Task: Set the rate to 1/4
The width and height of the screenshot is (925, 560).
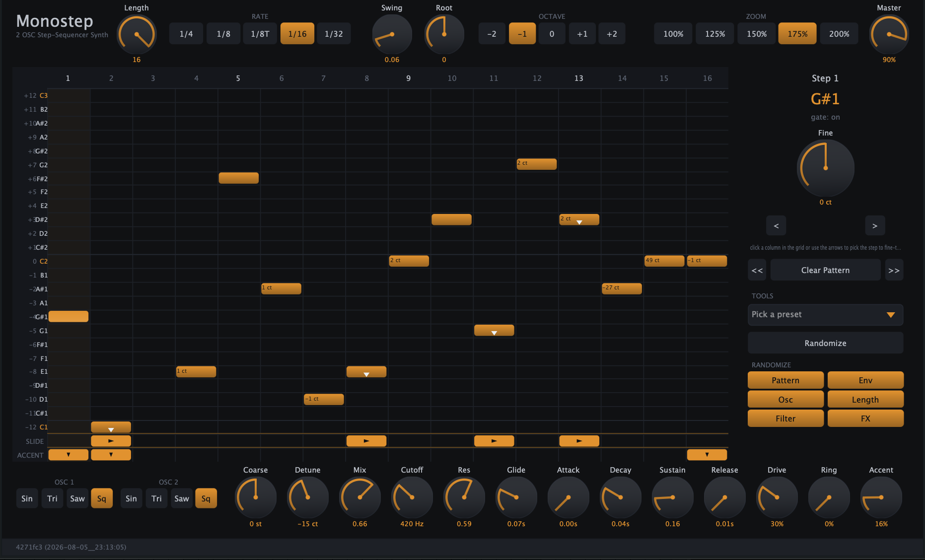Action: [186, 34]
